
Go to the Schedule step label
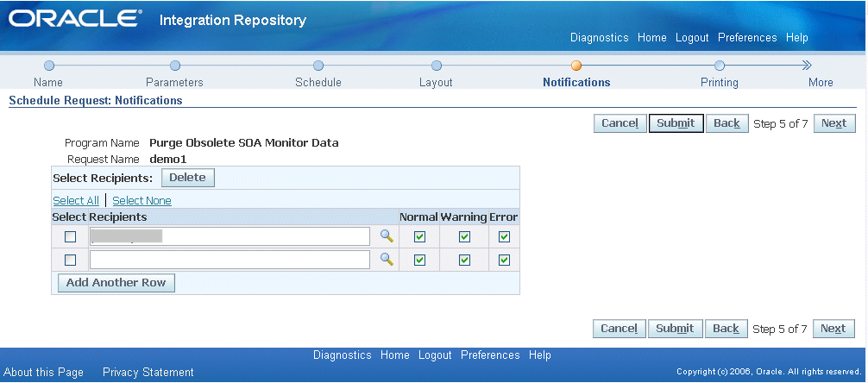318,83
